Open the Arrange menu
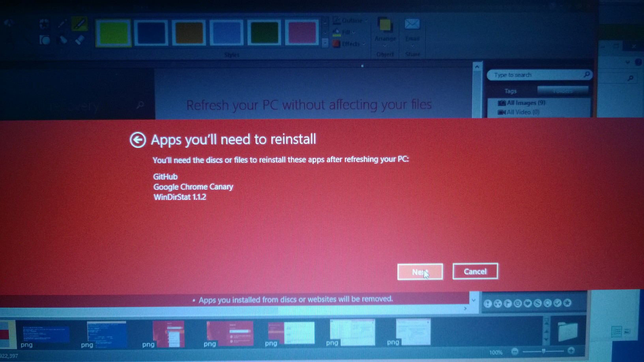Viewport: 644px width, 362px height. click(385, 32)
